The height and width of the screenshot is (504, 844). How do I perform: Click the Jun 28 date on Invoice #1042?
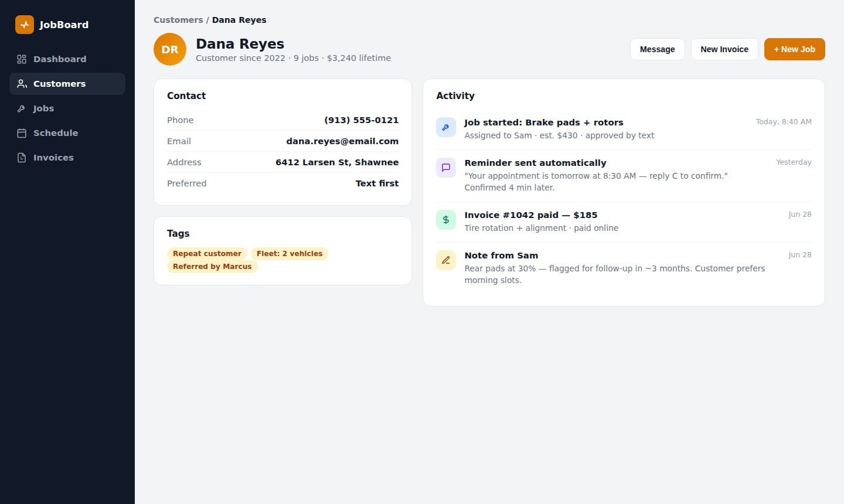pyautogui.click(x=800, y=214)
